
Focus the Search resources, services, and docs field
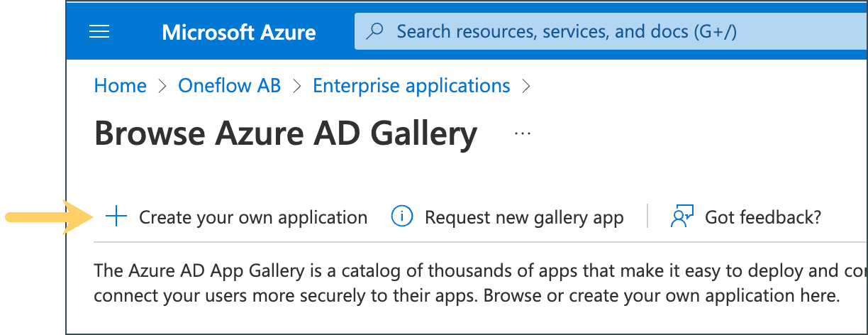[611, 32]
